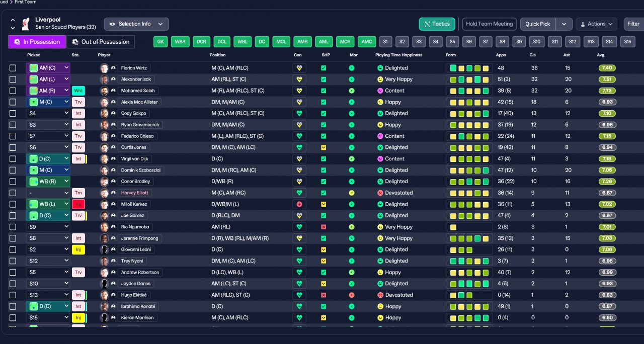Image resolution: width=644 pixels, height=344 pixels.
Task: Click Conor Bradley's Delighted face icon
Action: [x=380, y=182]
